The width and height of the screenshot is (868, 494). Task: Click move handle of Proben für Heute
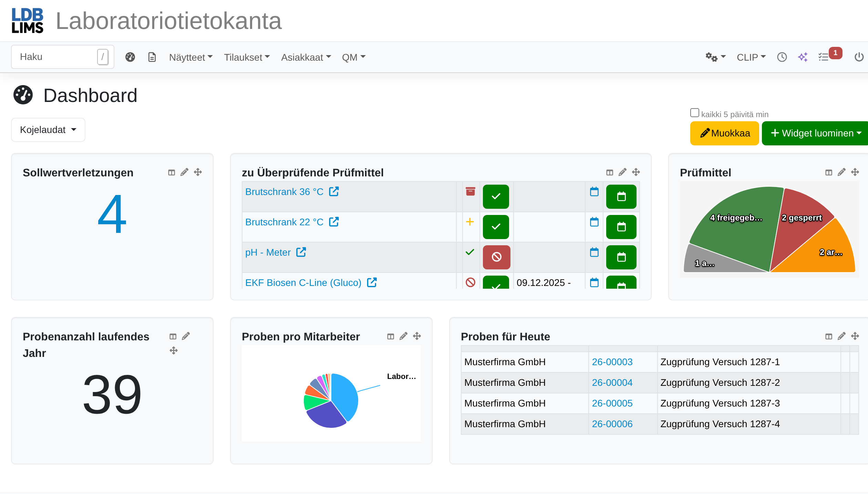pos(855,336)
